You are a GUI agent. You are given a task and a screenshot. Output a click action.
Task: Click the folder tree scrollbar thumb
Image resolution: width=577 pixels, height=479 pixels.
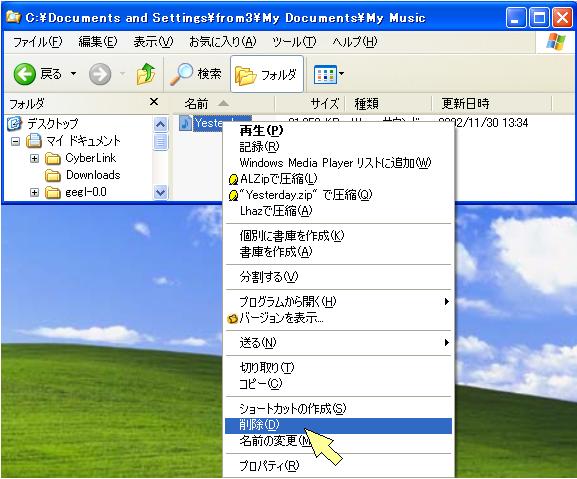(160, 142)
